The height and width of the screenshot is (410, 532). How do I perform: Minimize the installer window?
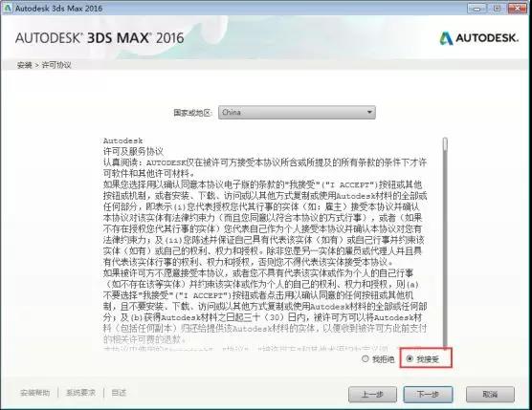477,9
